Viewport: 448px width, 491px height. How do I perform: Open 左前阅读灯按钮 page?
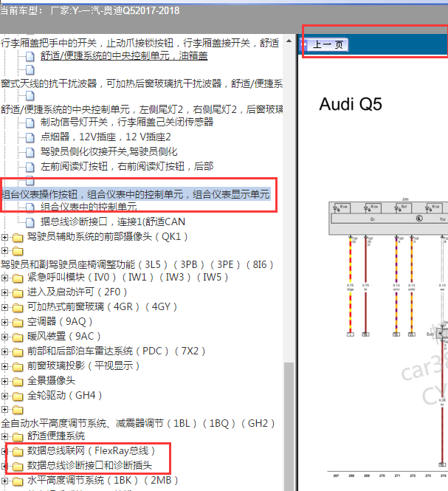(127, 166)
